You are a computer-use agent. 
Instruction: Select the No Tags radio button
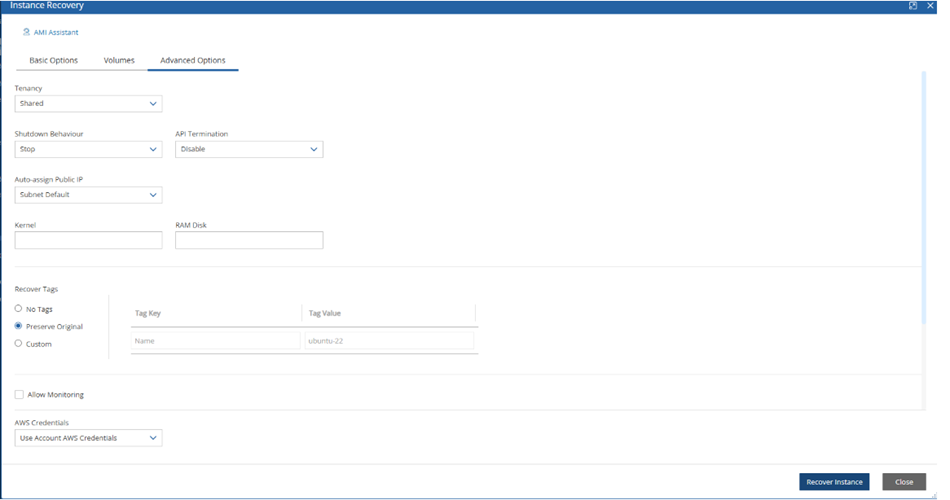coord(19,309)
